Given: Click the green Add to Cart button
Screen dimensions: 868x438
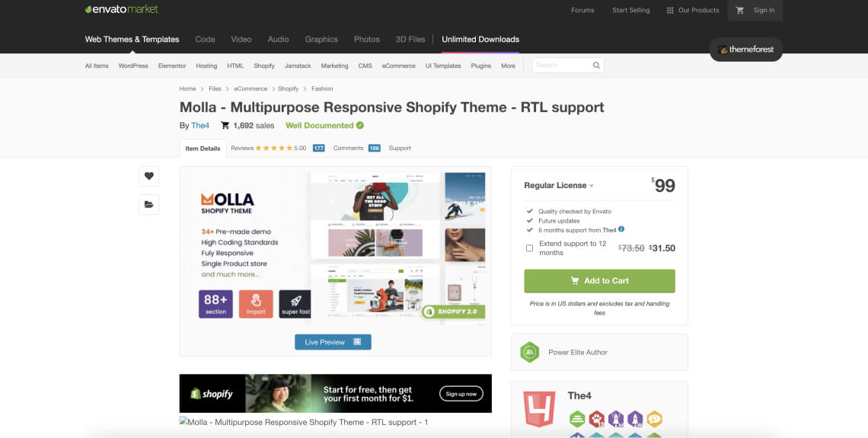Looking at the screenshot, I should coord(599,280).
